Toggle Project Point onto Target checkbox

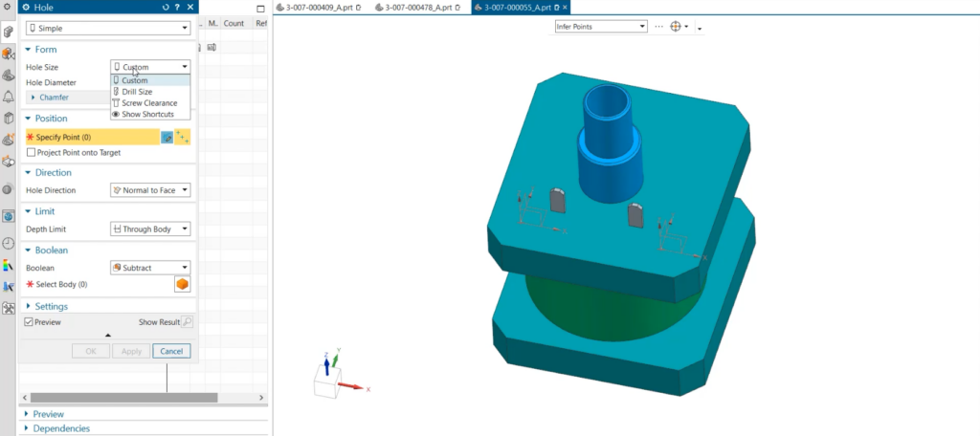32,152
